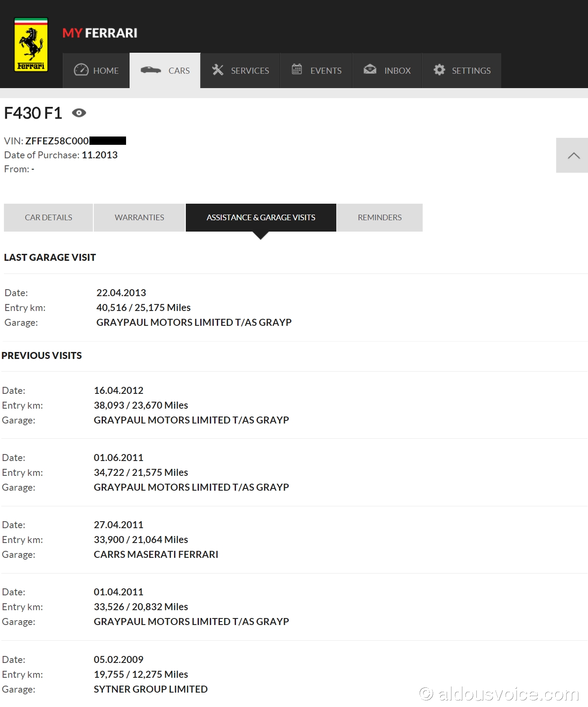Toggle the eye icon beside F430 F1
The height and width of the screenshot is (707, 588).
tap(79, 113)
